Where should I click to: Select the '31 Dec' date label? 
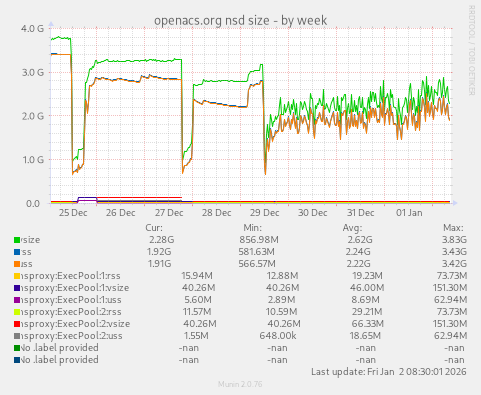point(361,213)
